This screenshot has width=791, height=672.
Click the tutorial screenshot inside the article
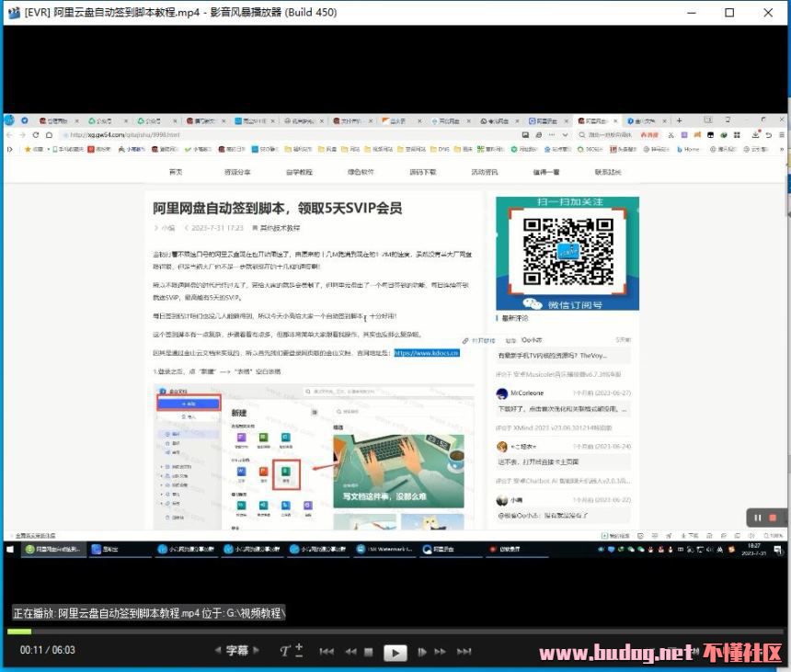(x=314, y=457)
